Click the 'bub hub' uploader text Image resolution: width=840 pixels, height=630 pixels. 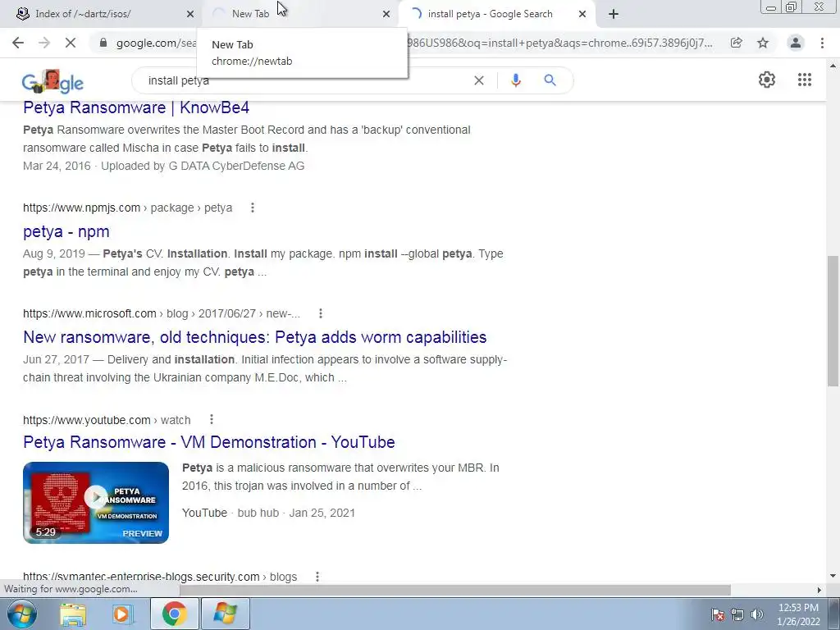click(x=258, y=513)
